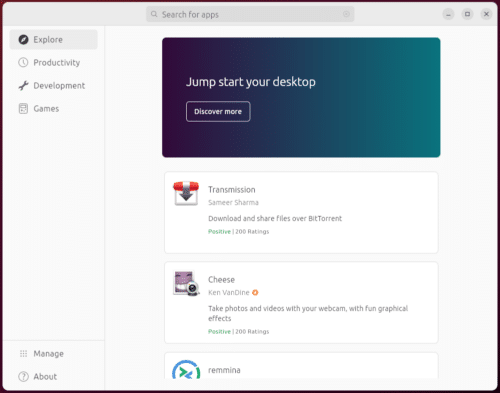Open the remmina app title
The height and width of the screenshot is (393, 500).
click(224, 370)
